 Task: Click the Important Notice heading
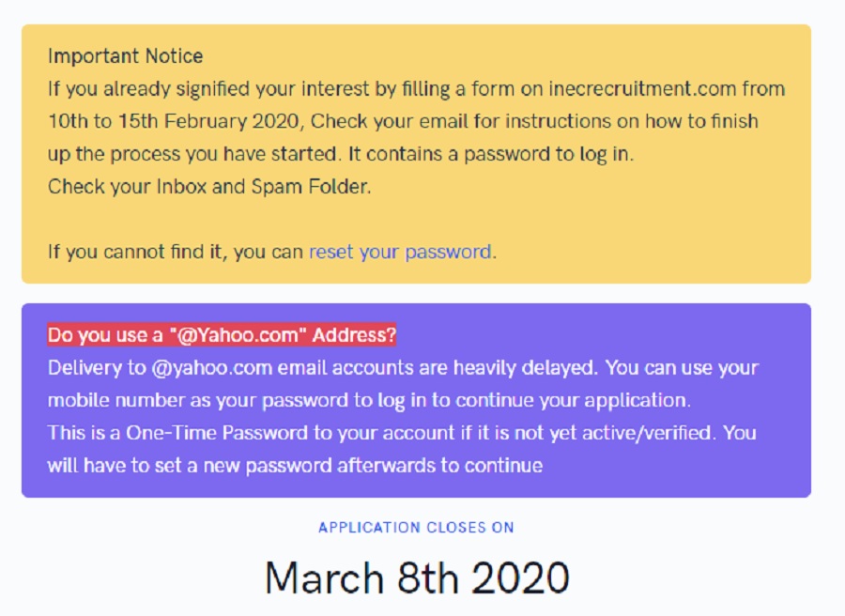pyautogui.click(x=125, y=56)
